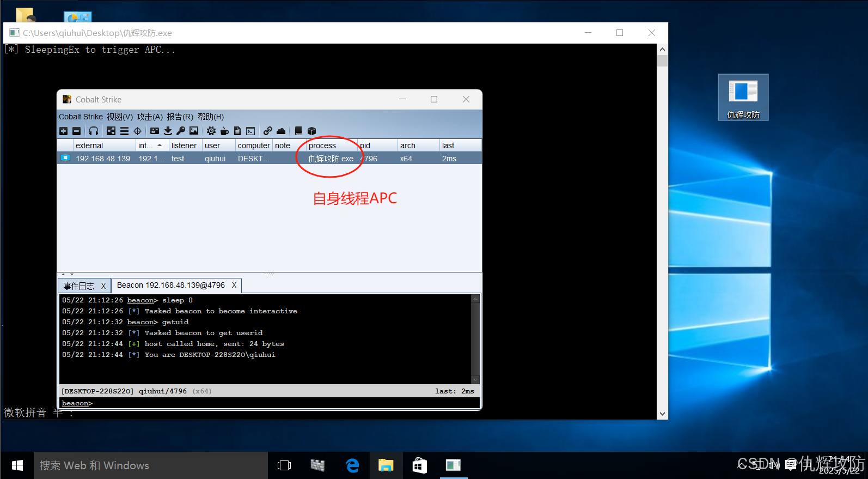Viewport: 868px width, 479px height.
Task: Sort sessions by process column
Action: 332,145
